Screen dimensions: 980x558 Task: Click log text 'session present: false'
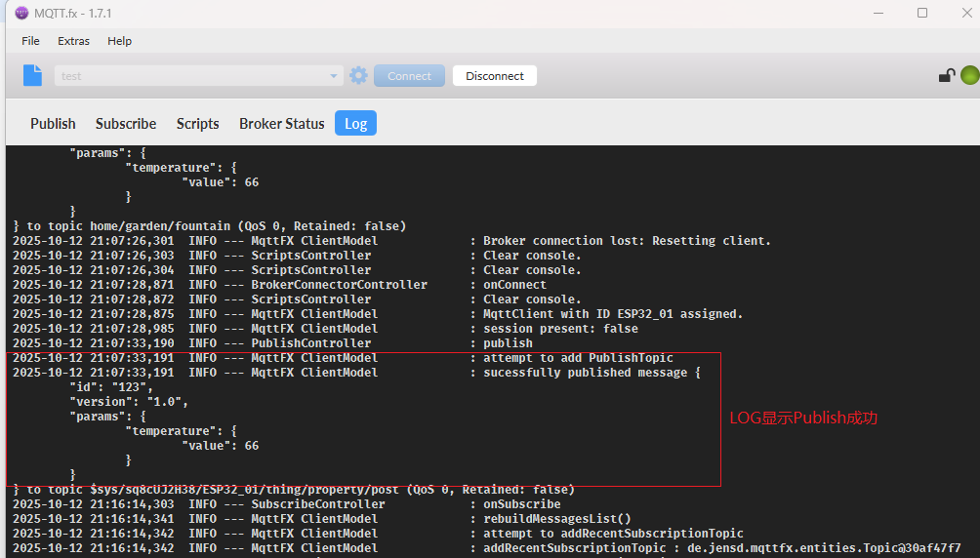(x=560, y=328)
